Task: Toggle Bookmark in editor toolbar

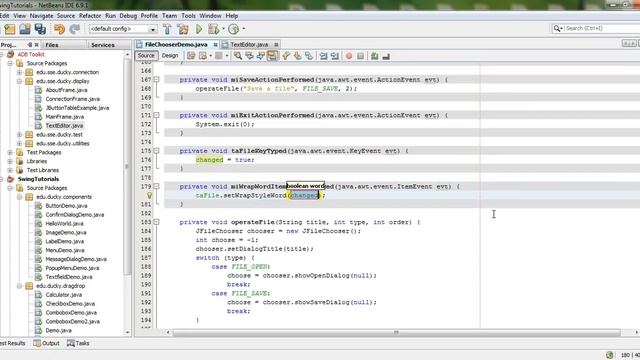Action: click(309, 56)
